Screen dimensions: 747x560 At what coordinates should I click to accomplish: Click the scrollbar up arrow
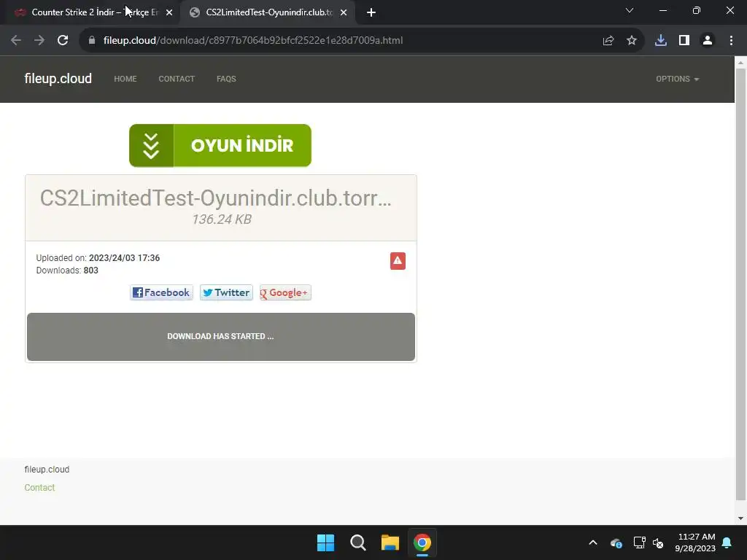(x=741, y=62)
